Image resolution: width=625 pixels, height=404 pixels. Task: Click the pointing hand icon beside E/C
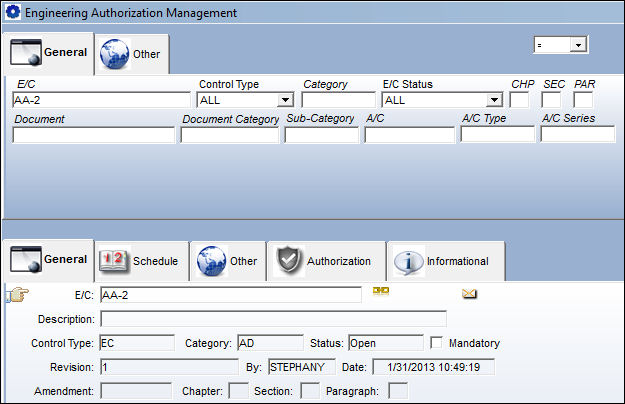point(18,295)
